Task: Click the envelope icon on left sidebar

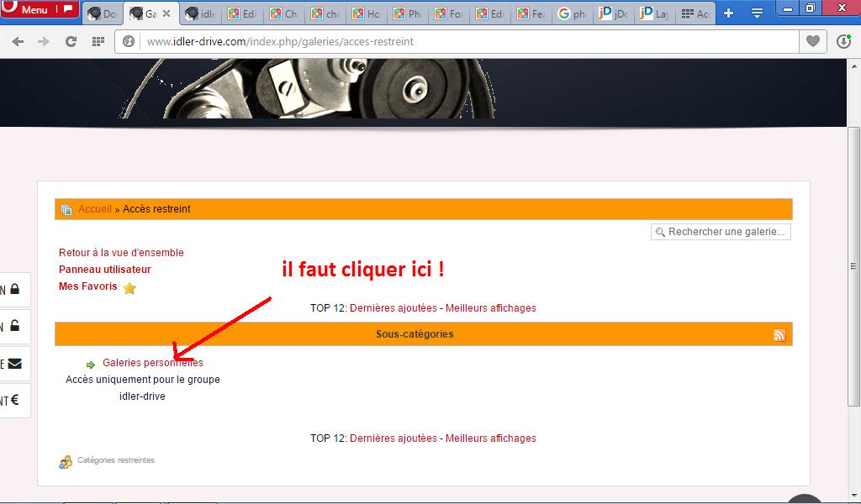Action: tap(15, 364)
